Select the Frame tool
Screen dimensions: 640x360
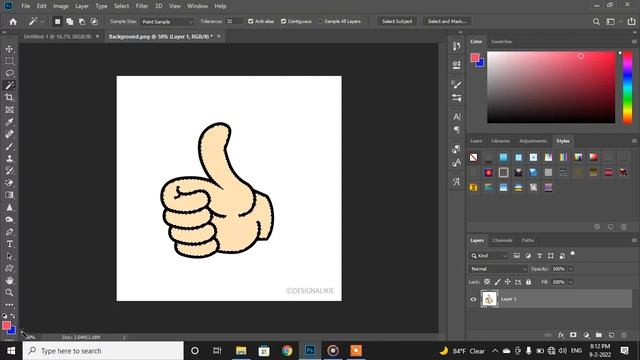(9, 110)
